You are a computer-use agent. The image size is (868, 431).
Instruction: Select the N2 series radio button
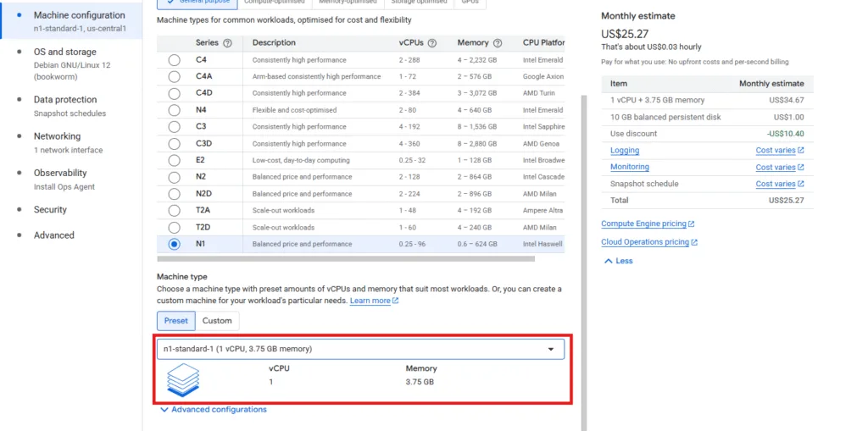tap(175, 177)
